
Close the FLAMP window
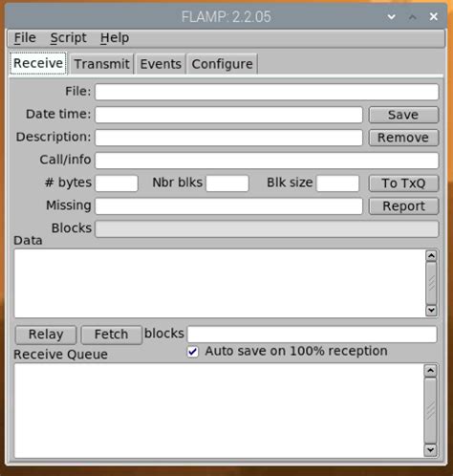pos(434,16)
